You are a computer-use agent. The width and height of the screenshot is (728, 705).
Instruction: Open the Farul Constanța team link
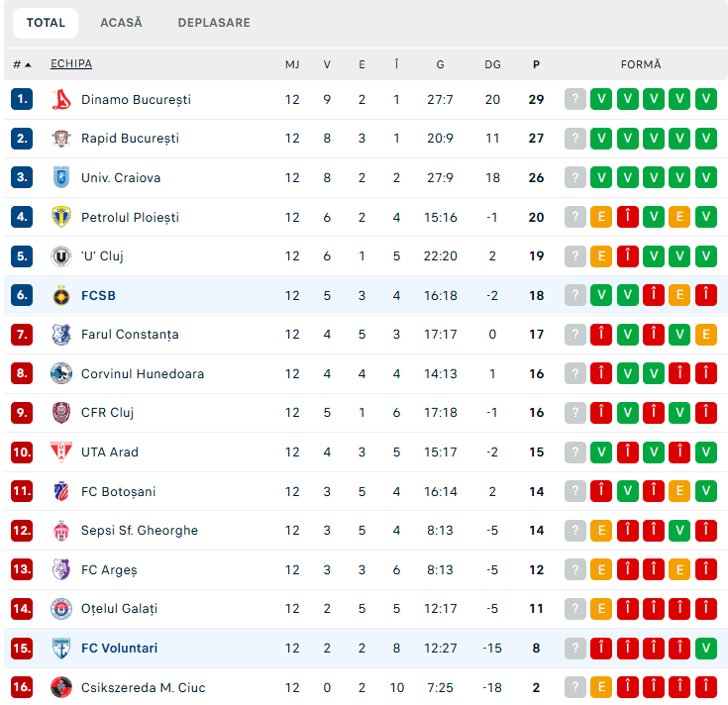(x=130, y=335)
